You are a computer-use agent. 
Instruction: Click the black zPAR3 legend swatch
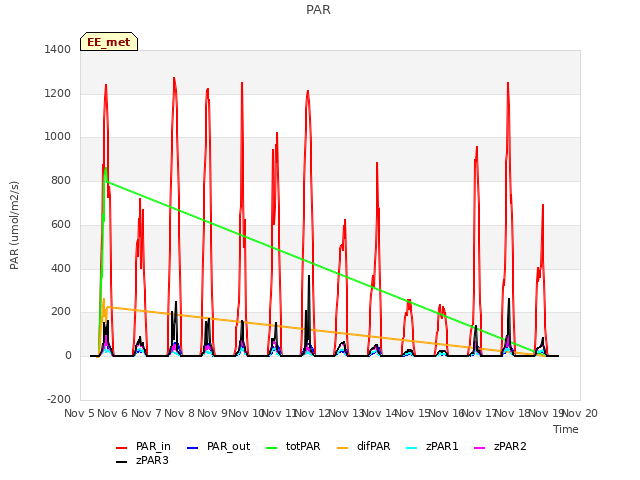click(x=122, y=462)
